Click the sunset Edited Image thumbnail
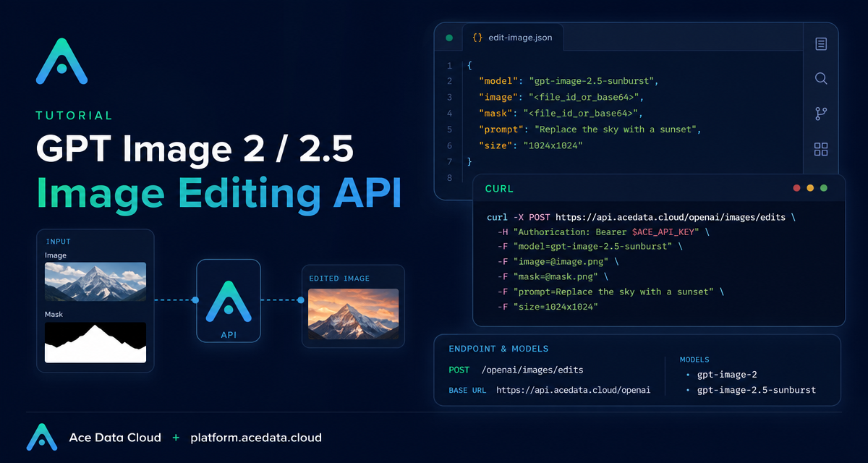The height and width of the screenshot is (463, 868). tap(353, 314)
